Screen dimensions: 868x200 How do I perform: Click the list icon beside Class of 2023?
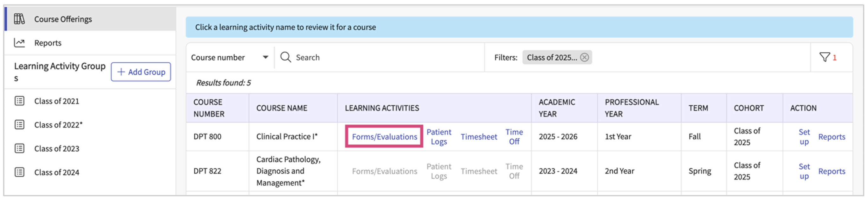pyautogui.click(x=20, y=148)
